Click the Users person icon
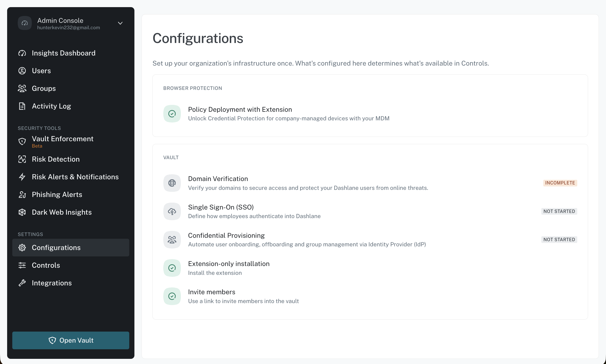Viewport: 606px width, 364px height. (22, 71)
